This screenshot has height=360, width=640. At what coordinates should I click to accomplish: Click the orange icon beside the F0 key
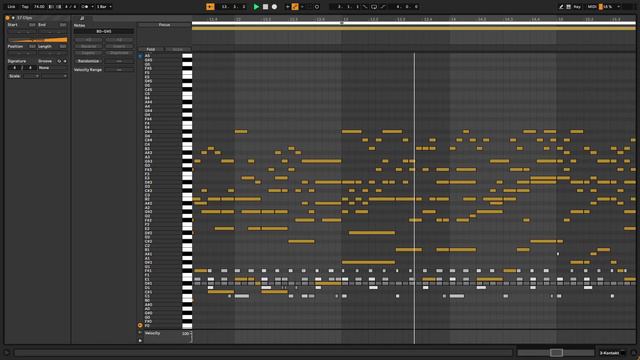click(x=140, y=325)
